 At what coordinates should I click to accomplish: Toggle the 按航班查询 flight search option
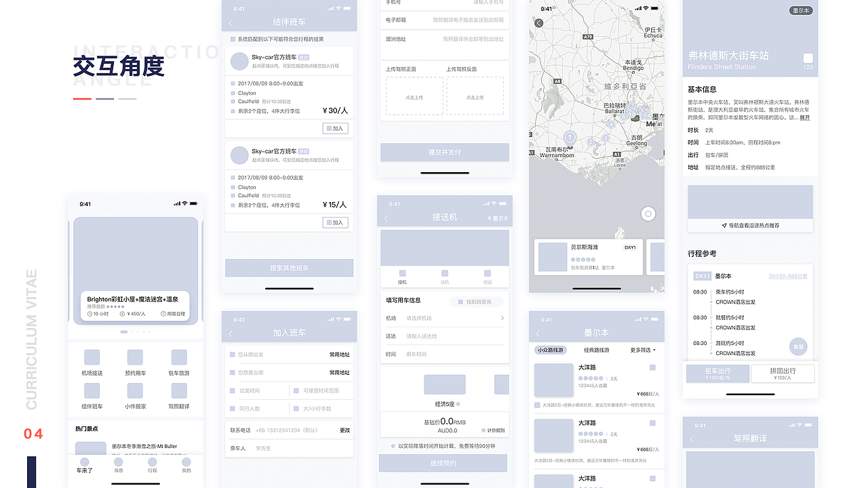478,302
